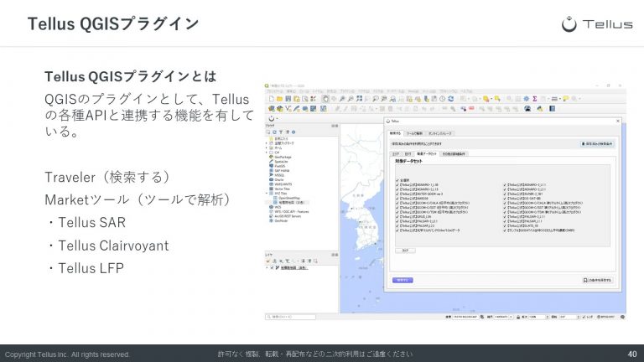Click the Open Project folder icon
The width and height of the screenshot is (644, 362).
pos(279,99)
